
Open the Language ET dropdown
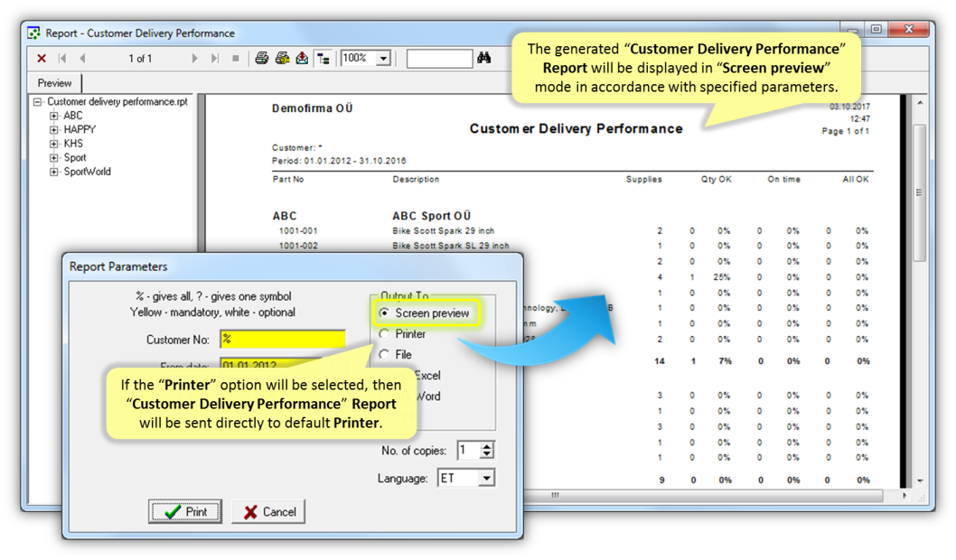tap(486, 478)
